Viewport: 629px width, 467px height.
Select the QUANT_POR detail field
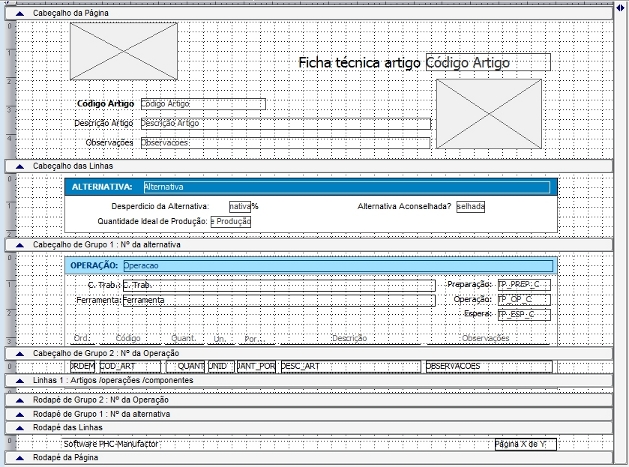coord(256,366)
